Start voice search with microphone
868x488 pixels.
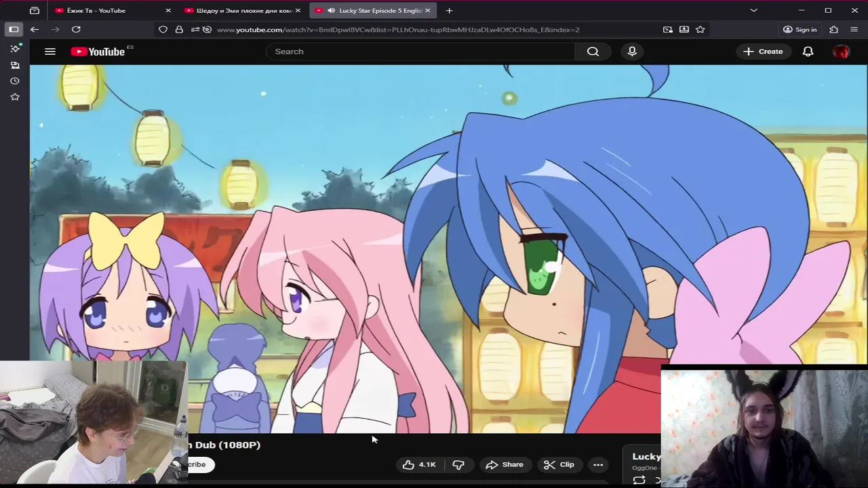tap(632, 52)
